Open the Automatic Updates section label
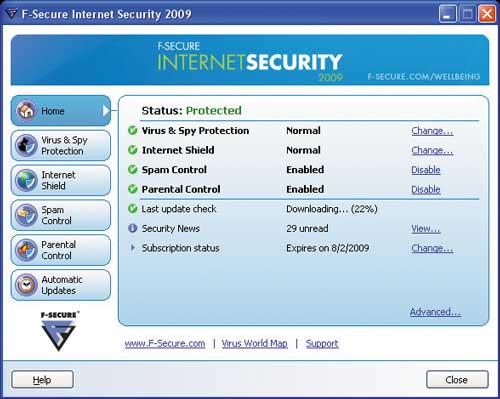 62,285
